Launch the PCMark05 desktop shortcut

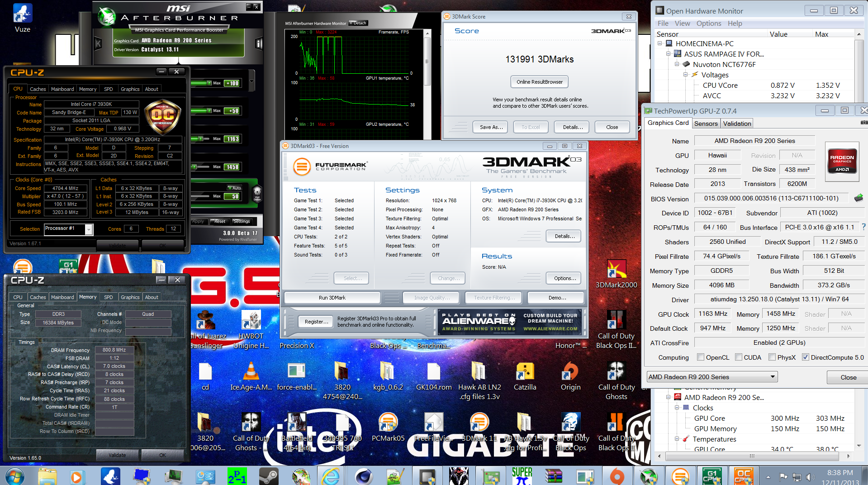[x=388, y=427]
